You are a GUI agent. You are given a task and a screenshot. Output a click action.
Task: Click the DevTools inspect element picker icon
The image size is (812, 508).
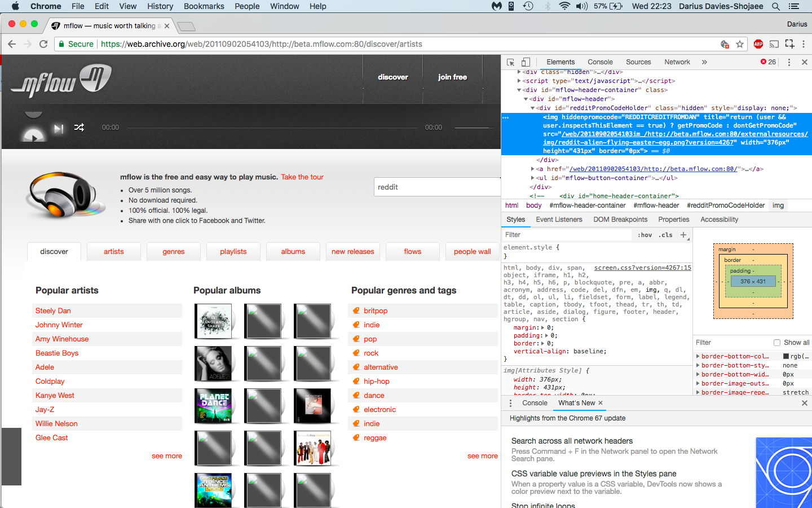pyautogui.click(x=510, y=62)
